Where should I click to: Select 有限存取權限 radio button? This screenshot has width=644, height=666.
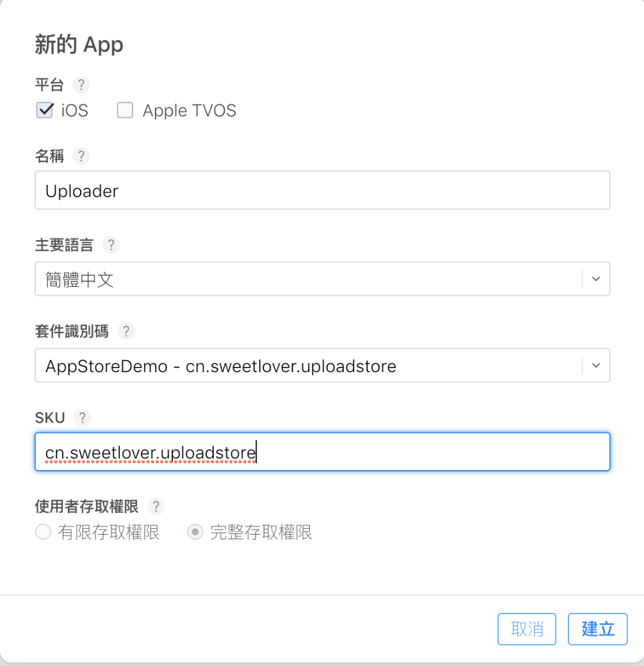pyautogui.click(x=44, y=532)
